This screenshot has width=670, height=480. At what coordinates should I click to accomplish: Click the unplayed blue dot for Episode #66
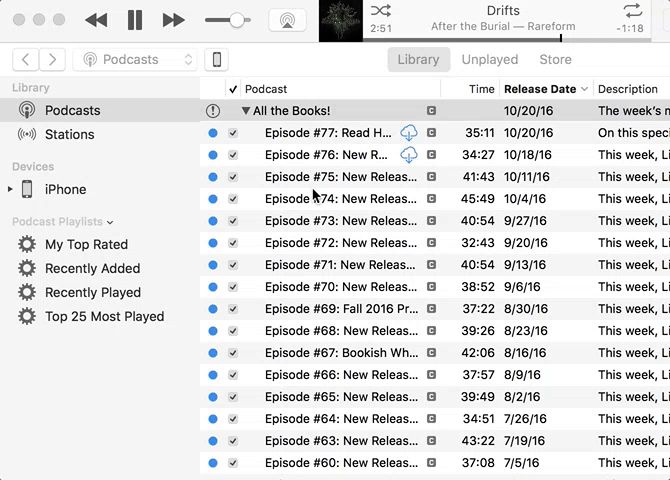[213, 375]
